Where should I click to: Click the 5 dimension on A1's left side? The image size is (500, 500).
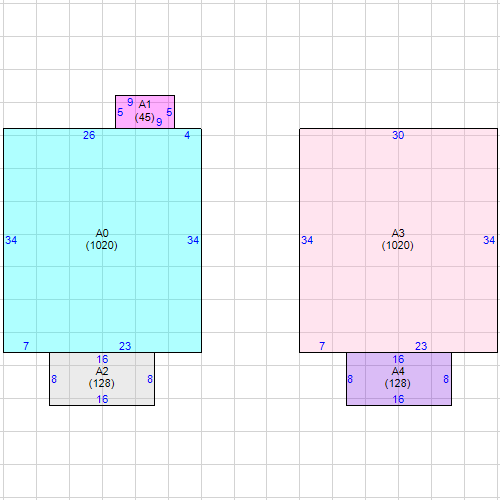(120, 112)
